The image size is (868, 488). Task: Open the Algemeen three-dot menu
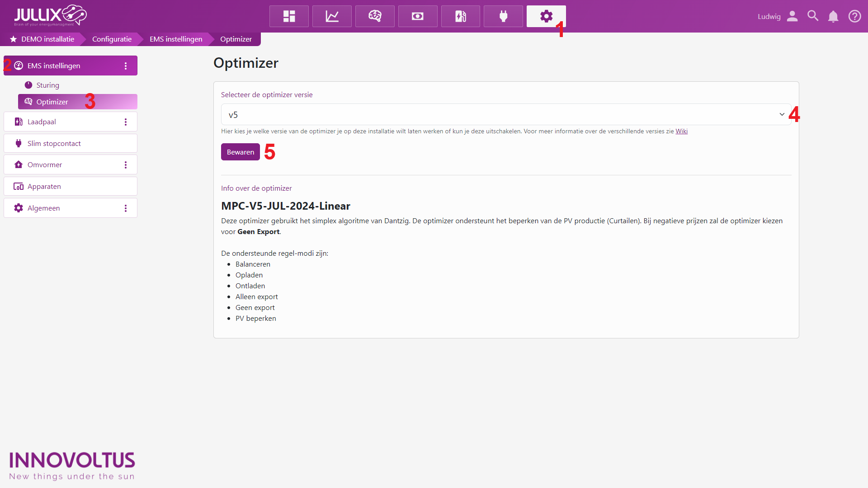click(126, 208)
